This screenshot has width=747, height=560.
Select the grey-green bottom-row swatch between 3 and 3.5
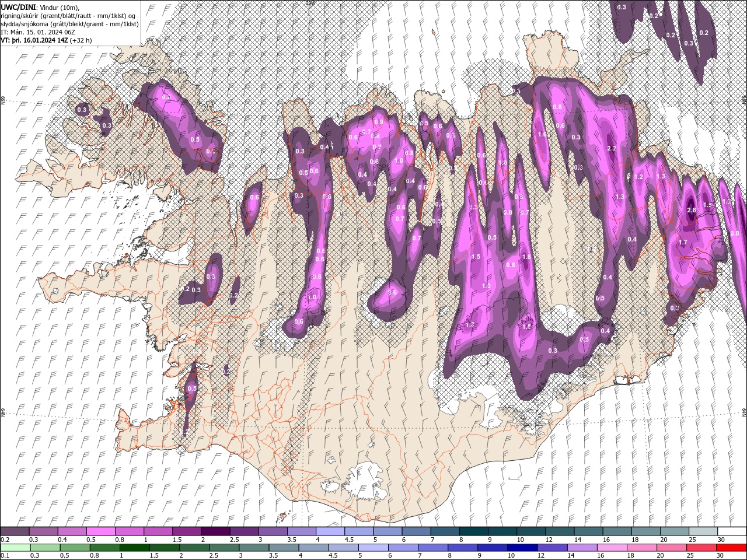(x=254, y=548)
